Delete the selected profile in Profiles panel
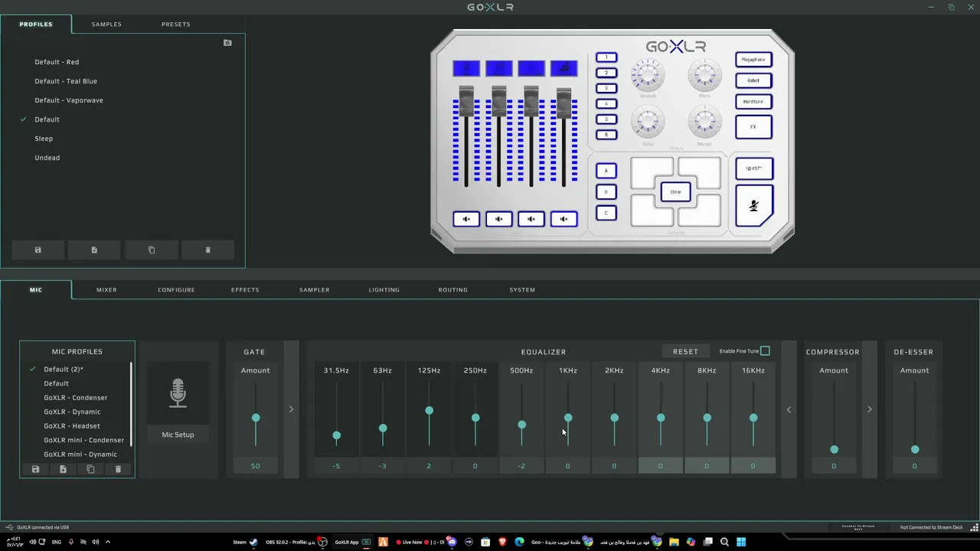This screenshot has width=980, height=551. click(208, 250)
